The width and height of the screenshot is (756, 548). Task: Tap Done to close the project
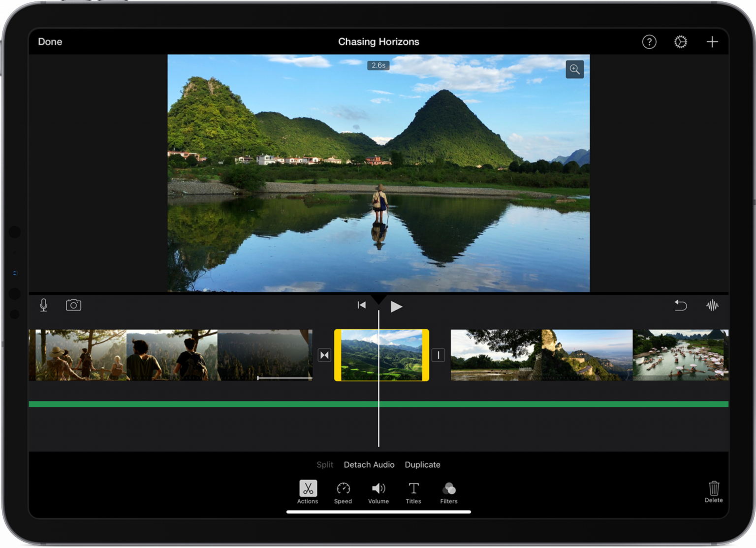point(50,42)
